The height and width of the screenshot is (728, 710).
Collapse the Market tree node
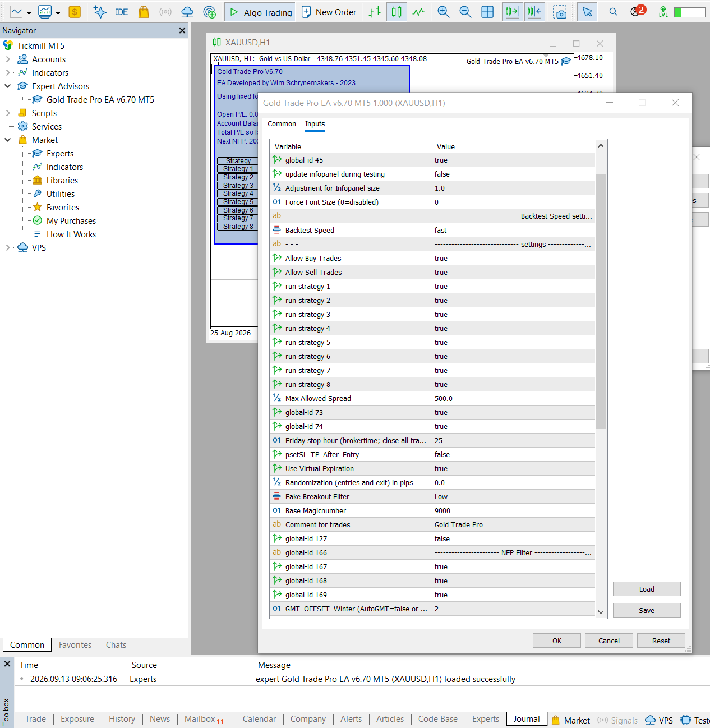[x=7, y=140]
